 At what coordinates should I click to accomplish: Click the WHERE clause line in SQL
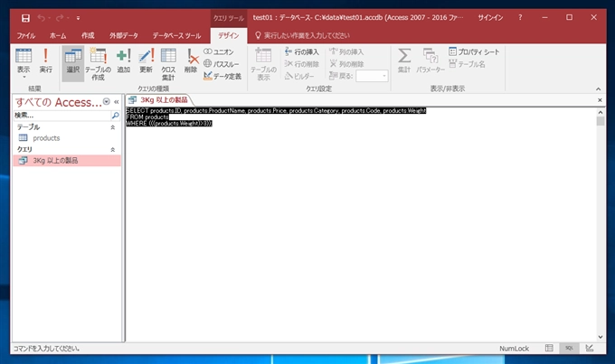[x=168, y=124]
